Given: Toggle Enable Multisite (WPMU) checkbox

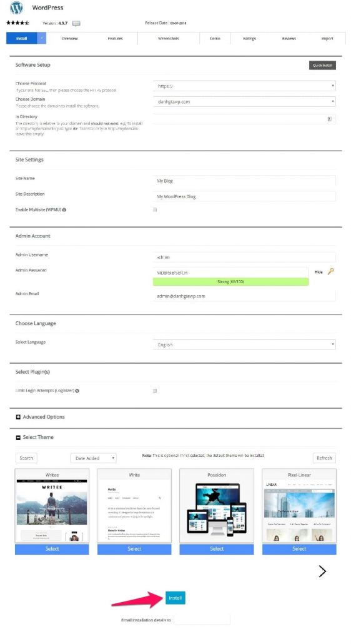Looking at the screenshot, I should coord(155,210).
